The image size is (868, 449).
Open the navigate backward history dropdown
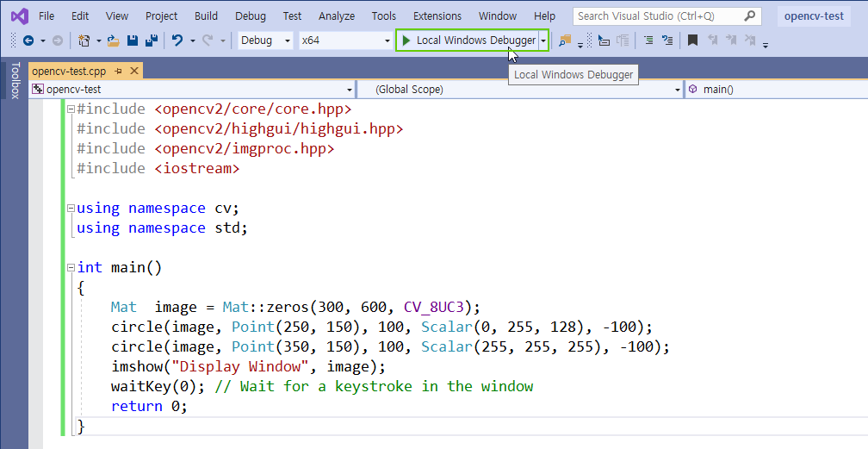pyautogui.click(x=43, y=41)
